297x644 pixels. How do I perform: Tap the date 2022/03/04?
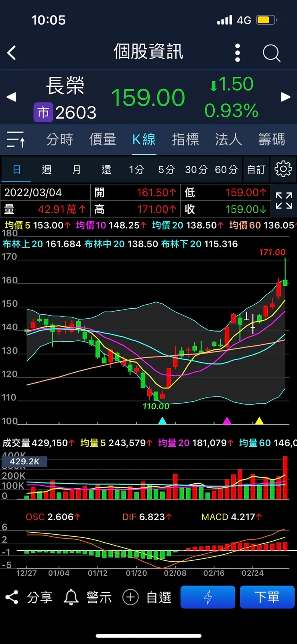[x=33, y=193]
